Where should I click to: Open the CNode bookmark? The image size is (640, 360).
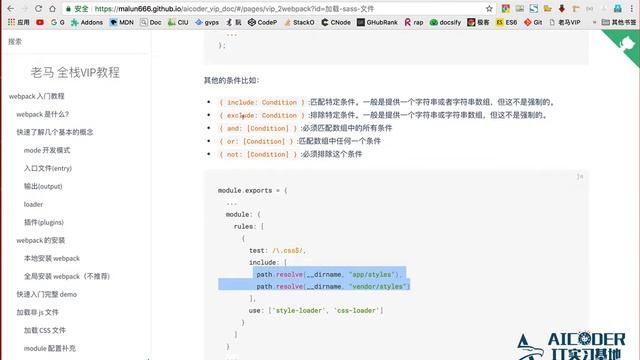click(336, 22)
